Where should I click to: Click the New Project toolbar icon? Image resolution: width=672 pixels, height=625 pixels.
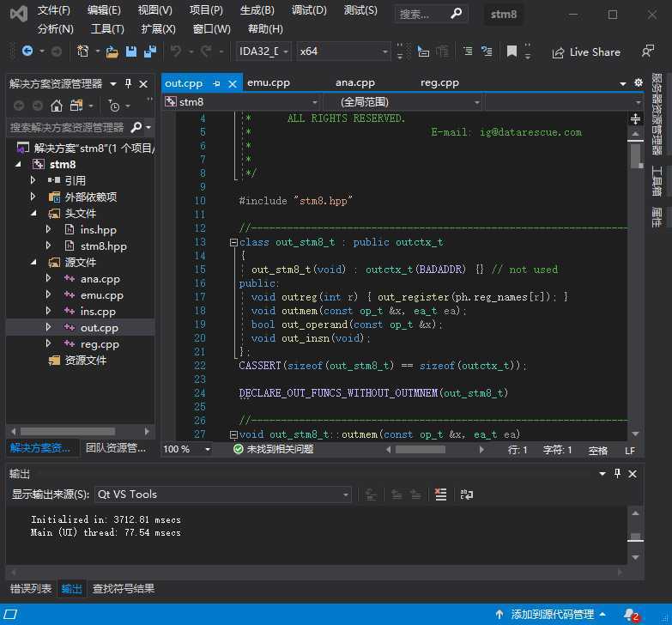pyautogui.click(x=82, y=52)
